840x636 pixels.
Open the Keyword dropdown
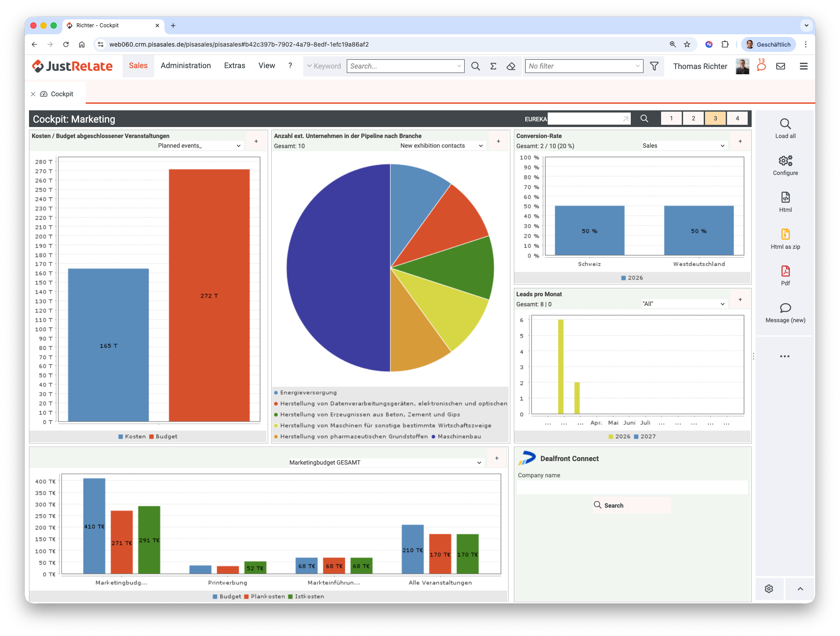click(324, 66)
